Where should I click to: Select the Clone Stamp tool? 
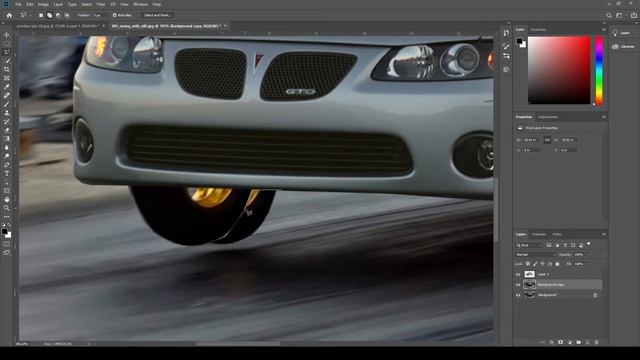click(7, 113)
